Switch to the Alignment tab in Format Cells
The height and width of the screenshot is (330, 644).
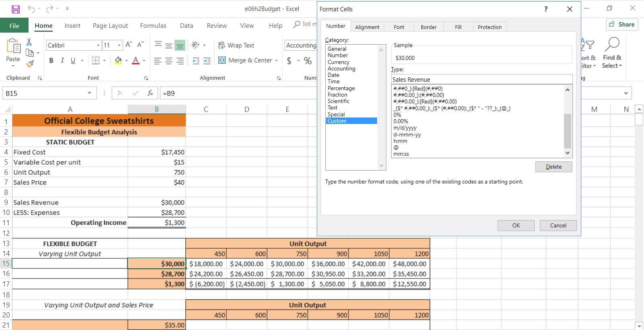point(367,27)
